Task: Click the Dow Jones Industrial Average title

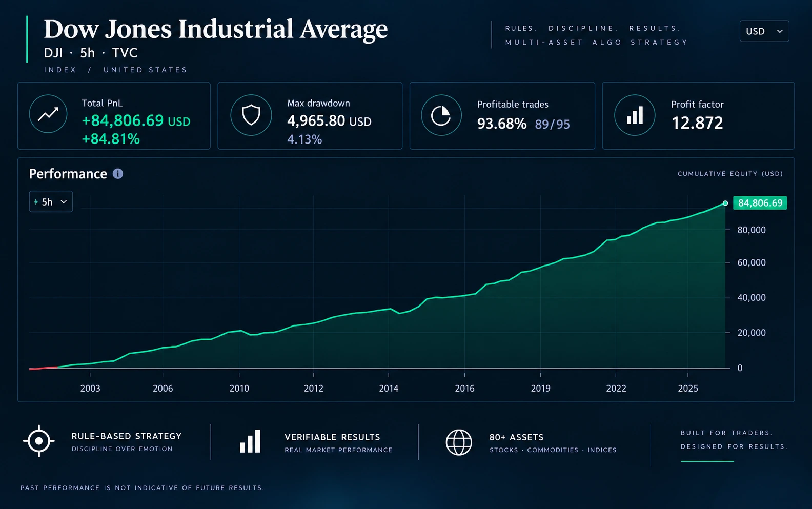Action: point(216,29)
